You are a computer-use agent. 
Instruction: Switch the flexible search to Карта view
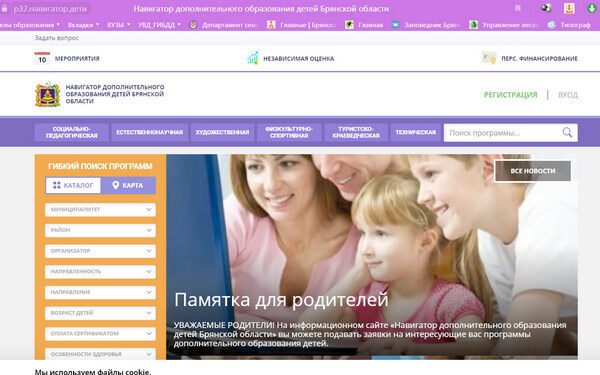128,185
